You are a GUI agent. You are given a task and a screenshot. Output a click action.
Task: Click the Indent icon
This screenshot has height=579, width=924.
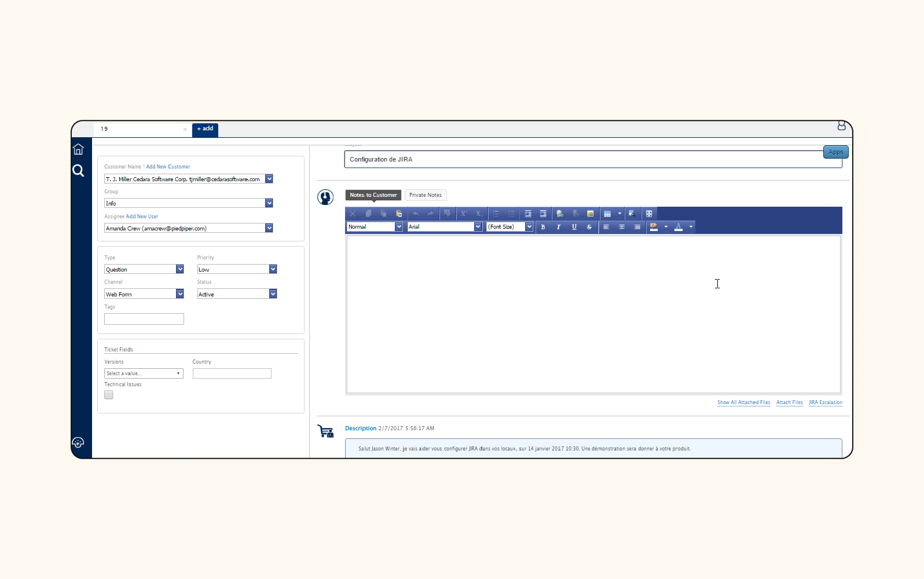528,214
